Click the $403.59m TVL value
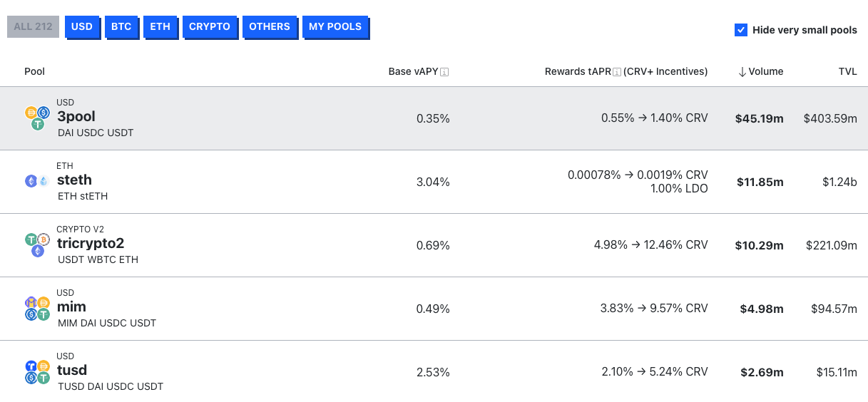 830,118
